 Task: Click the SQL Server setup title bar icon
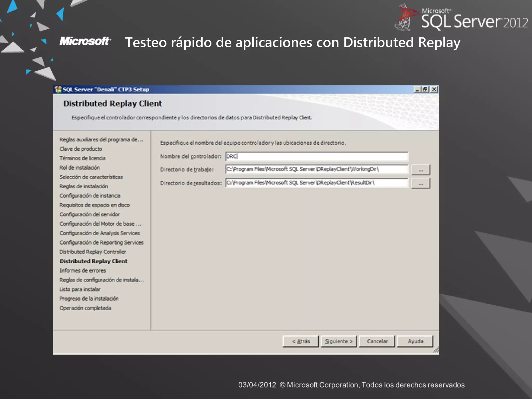[x=58, y=89]
